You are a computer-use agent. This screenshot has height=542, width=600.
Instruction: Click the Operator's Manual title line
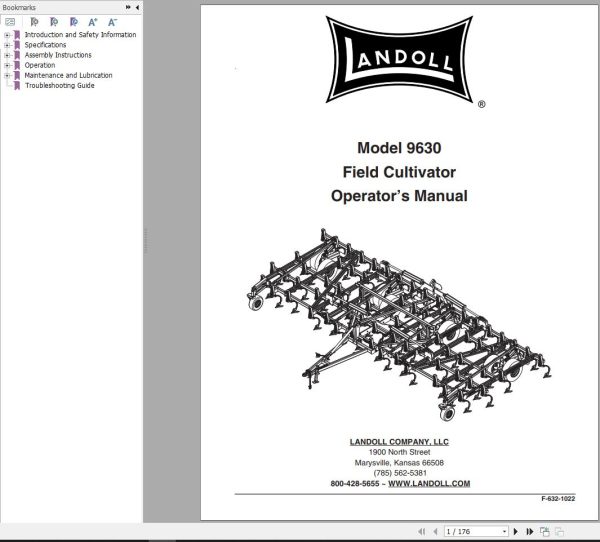coord(399,196)
